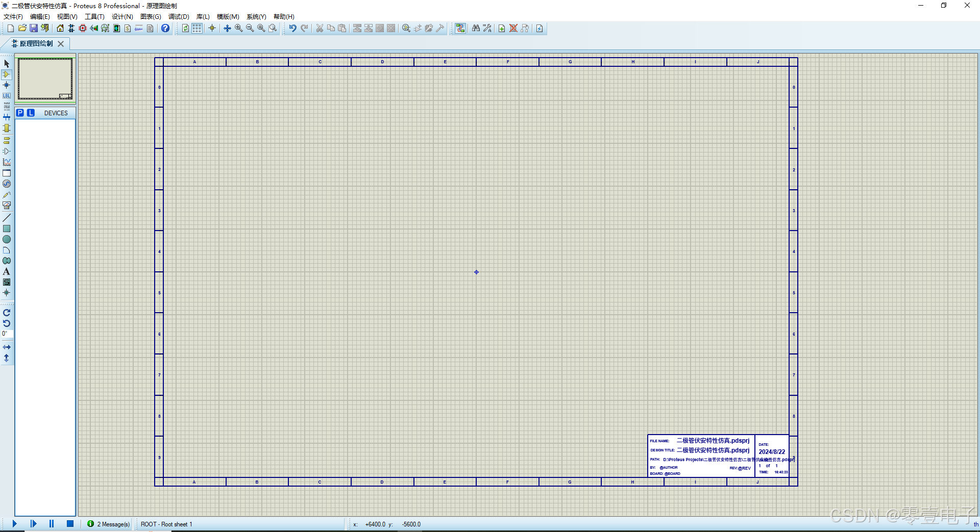The image size is (980, 532).
Task: Open the blue help question mark icon
Action: click(x=165, y=29)
